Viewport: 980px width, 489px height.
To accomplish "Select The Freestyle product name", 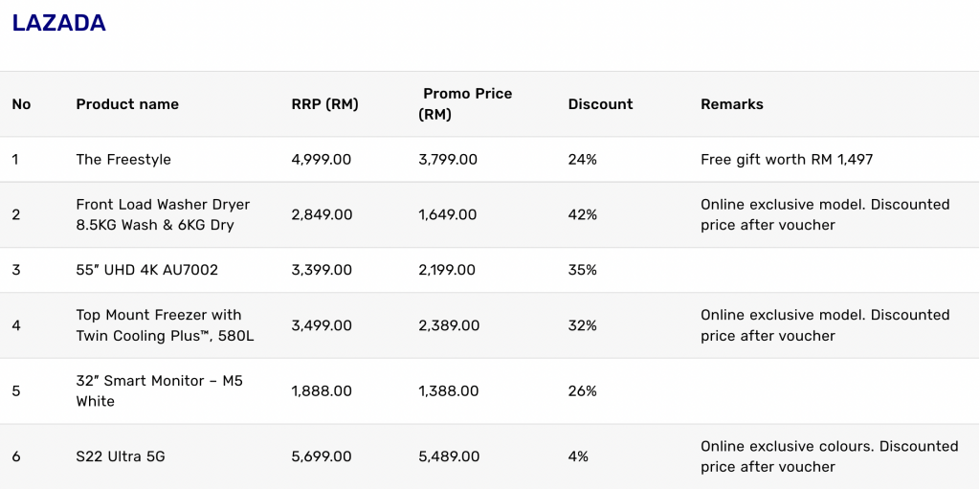I will [123, 160].
